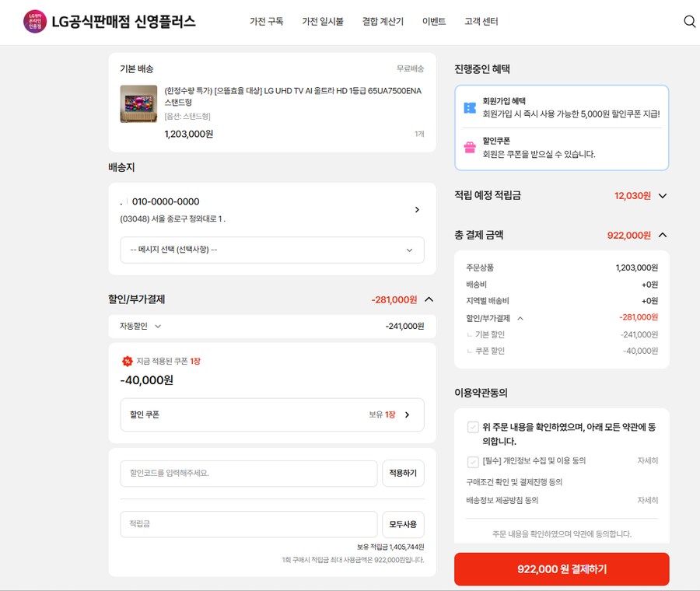
Task: Click the 모두사용 points button
Action: coord(403,524)
